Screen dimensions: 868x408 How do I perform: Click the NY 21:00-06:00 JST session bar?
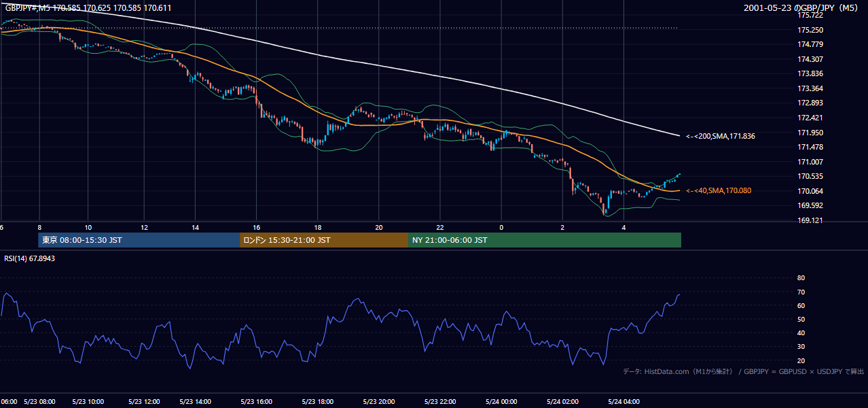(x=545, y=240)
